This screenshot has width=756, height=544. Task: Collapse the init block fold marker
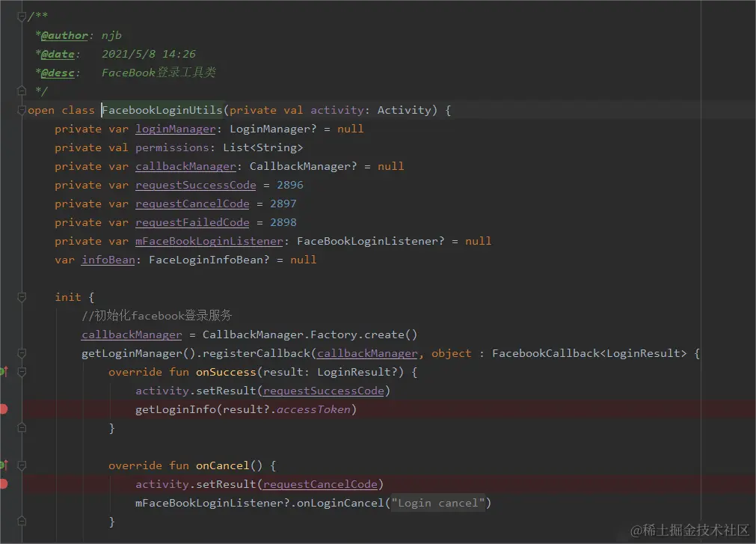(x=22, y=297)
